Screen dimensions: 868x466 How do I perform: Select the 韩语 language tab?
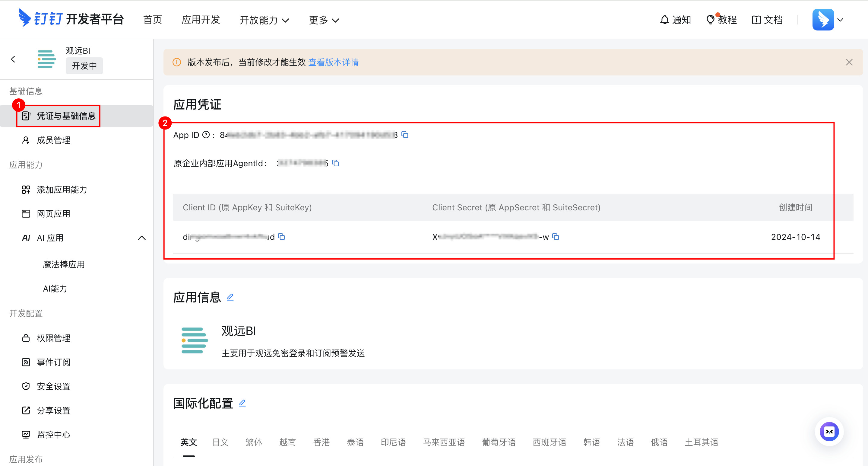[x=591, y=442]
